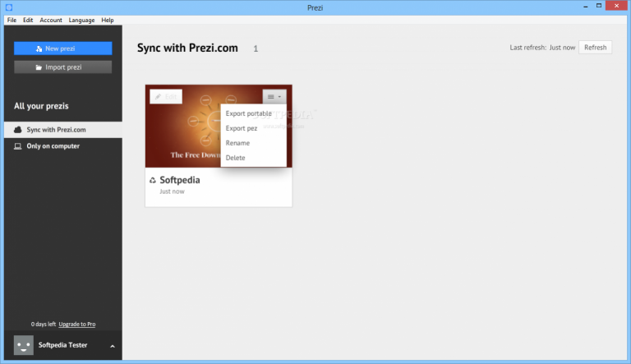This screenshot has width=631, height=364.
Task: Open the Edit menu in the menu bar
Action: pyautogui.click(x=28, y=20)
